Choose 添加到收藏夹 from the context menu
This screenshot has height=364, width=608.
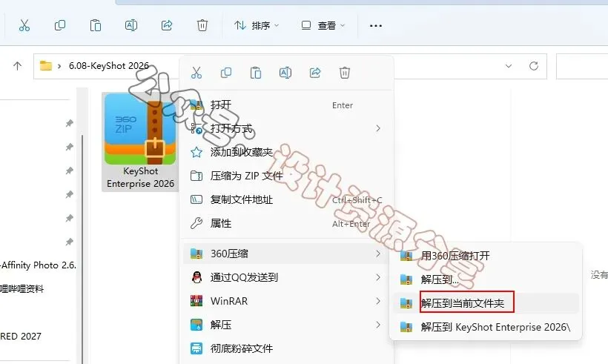pyautogui.click(x=287, y=152)
